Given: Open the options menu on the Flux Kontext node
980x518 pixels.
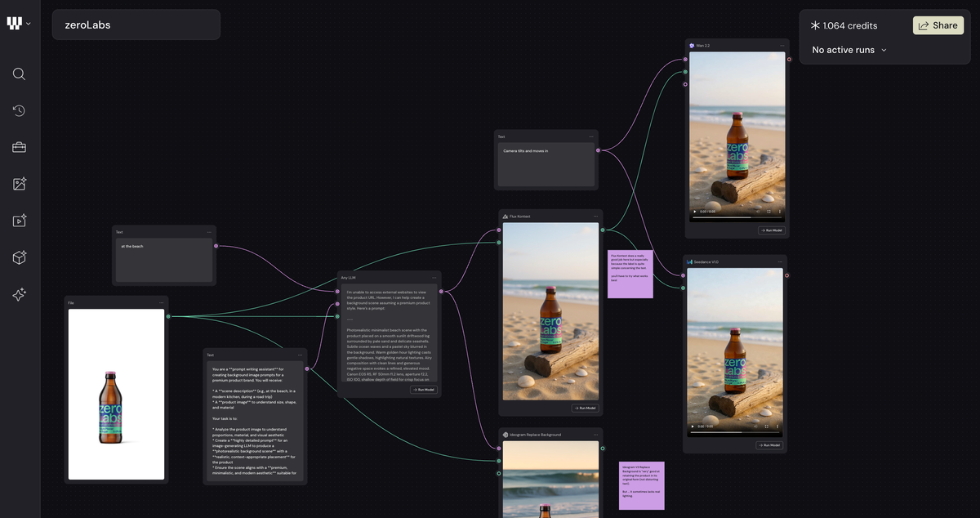Looking at the screenshot, I should pyautogui.click(x=595, y=216).
